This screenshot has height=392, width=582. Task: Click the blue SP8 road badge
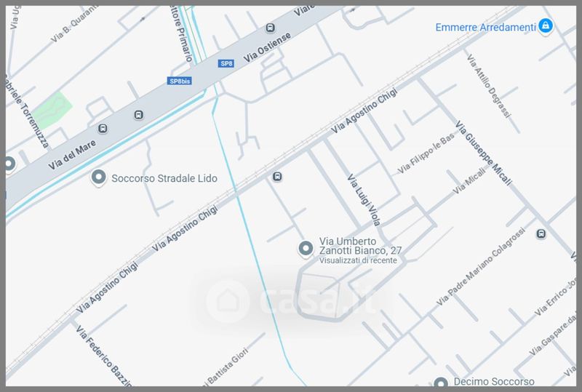226,63
